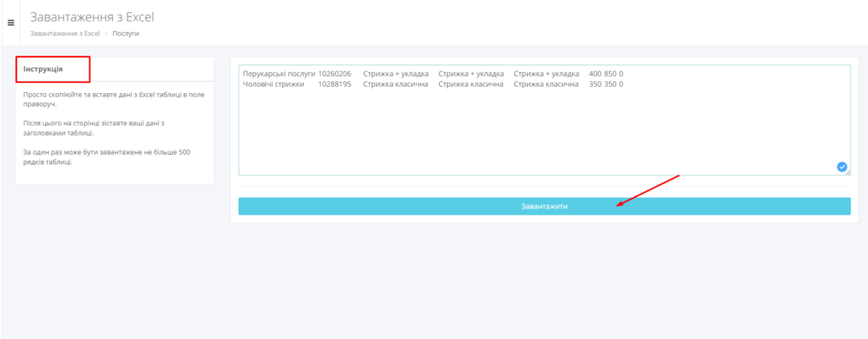The width and height of the screenshot is (868, 339).
Task: Go to 'Завантаження з Excel' breadcrumb link
Action: [65, 34]
